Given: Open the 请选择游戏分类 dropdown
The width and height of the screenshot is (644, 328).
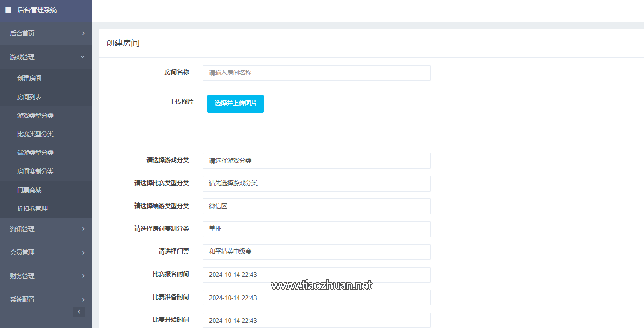Looking at the screenshot, I should click(316, 161).
